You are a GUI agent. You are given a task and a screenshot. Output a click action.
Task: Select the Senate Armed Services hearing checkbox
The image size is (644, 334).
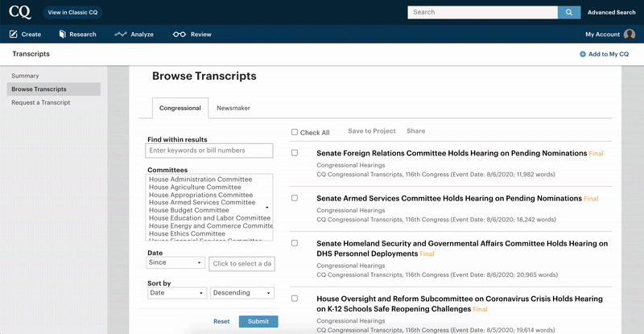[295, 198]
